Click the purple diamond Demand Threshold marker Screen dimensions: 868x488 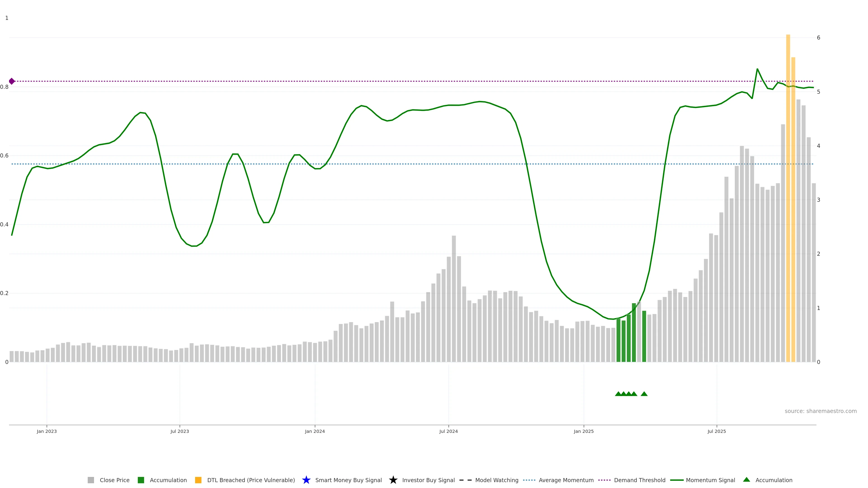click(x=12, y=81)
